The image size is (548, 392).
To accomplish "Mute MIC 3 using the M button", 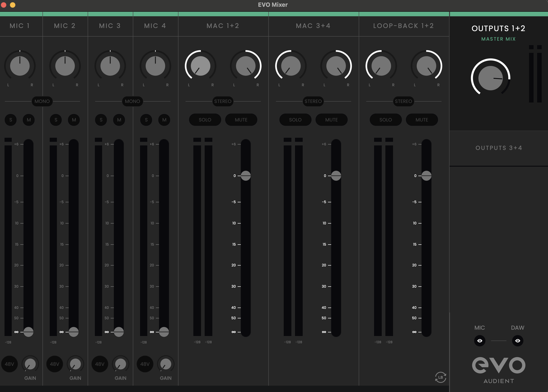I will point(119,120).
